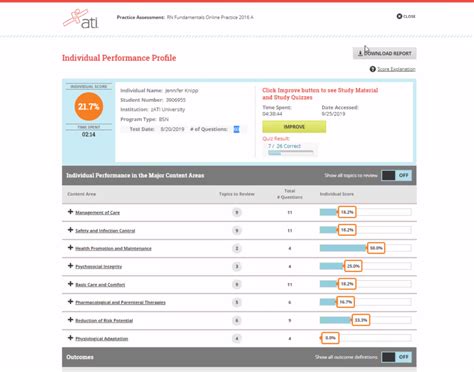
Task: Click the Physiological Adaptation 0.0% score label
Action: point(330,338)
